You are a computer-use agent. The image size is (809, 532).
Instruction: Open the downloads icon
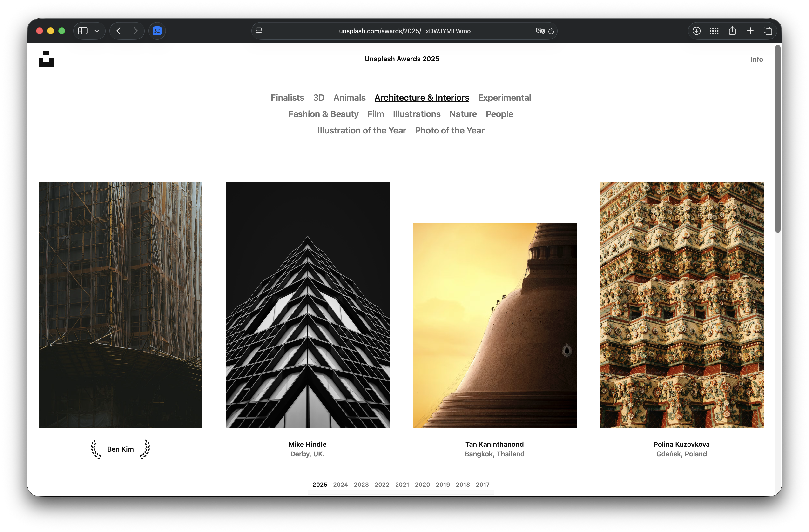[696, 31]
